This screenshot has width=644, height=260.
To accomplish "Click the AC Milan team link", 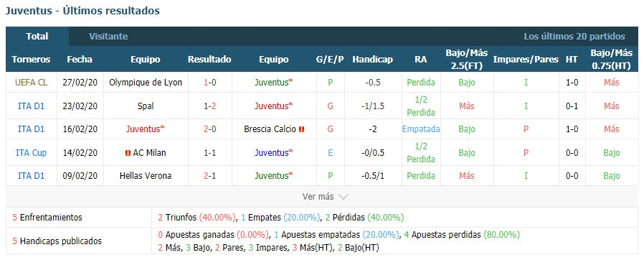I will [x=149, y=153].
